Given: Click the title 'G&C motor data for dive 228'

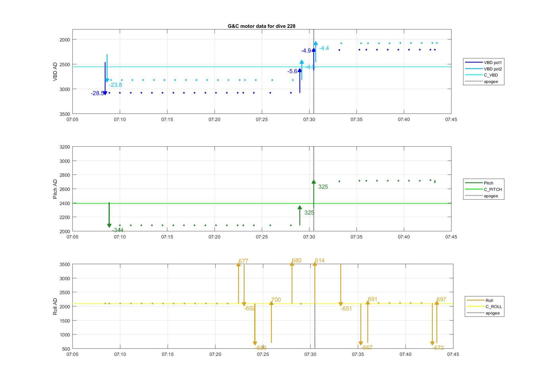Looking at the screenshot, I should [x=261, y=26].
